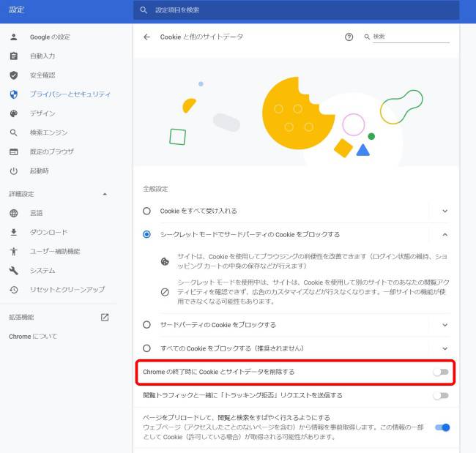
Task: Open extensions via external link icon
Action: tap(105, 318)
